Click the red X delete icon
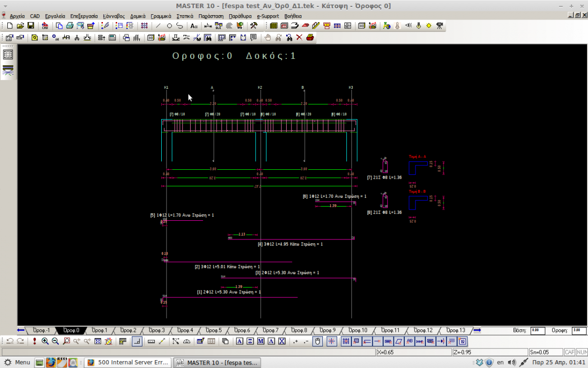The image size is (588, 368). click(299, 38)
